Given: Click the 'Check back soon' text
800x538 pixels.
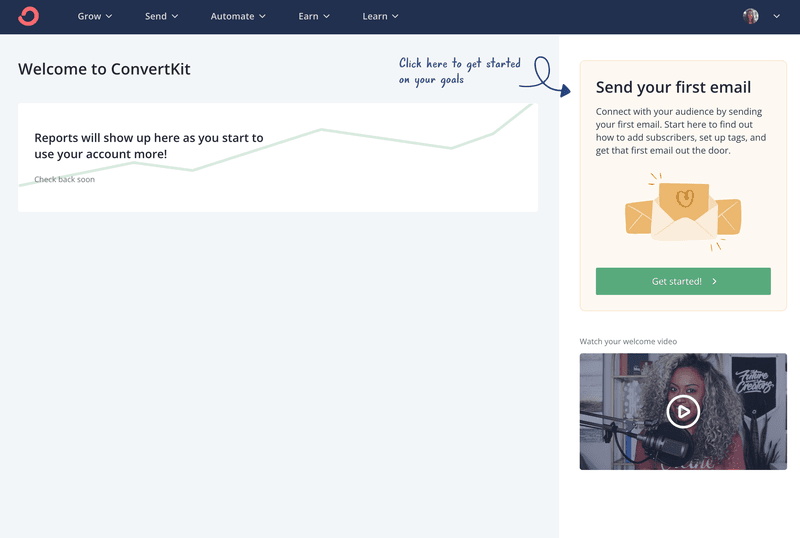Looking at the screenshot, I should 64,180.
